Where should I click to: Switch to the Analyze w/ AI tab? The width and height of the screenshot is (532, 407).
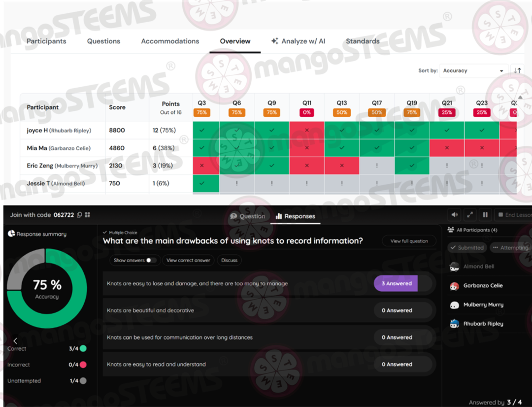click(x=298, y=41)
